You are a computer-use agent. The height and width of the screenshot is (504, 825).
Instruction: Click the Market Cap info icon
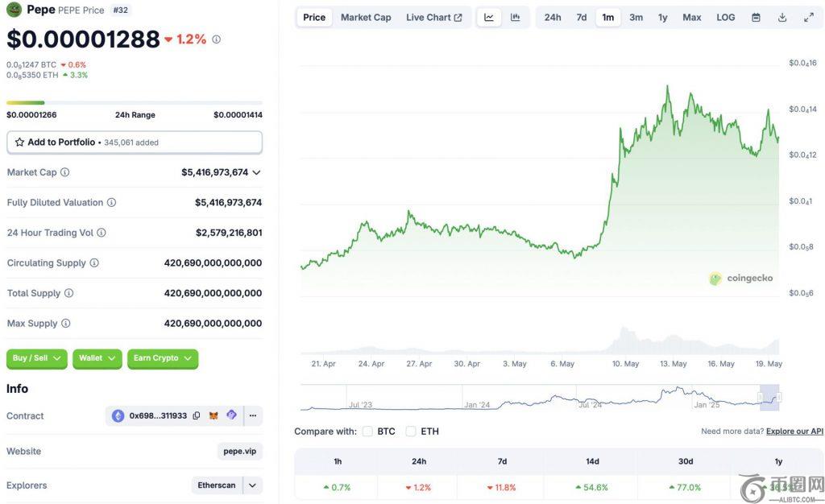click(x=65, y=172)
